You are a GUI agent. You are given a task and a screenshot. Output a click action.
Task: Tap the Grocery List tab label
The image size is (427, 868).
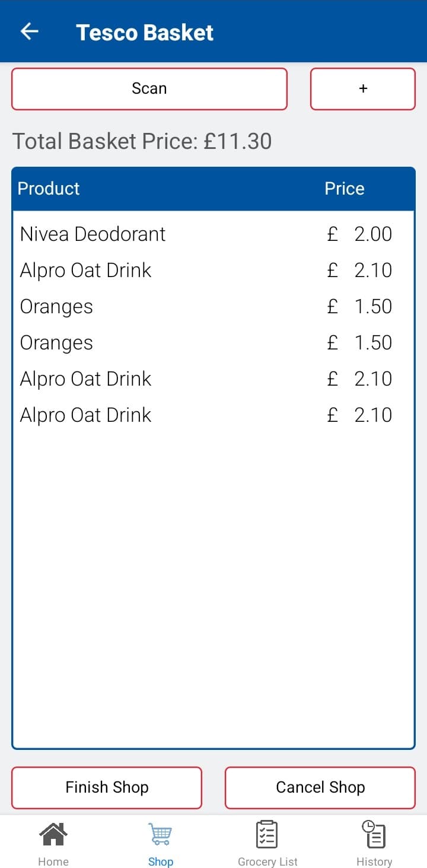pyautogui.click(x=267, y=861)
